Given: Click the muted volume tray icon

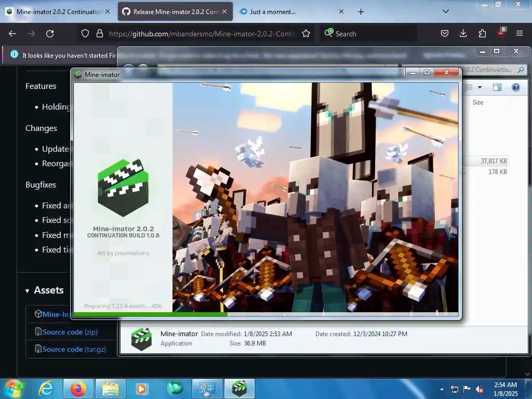Looking at the screenshot, I should pyautogui.click(x=479, y=389).
